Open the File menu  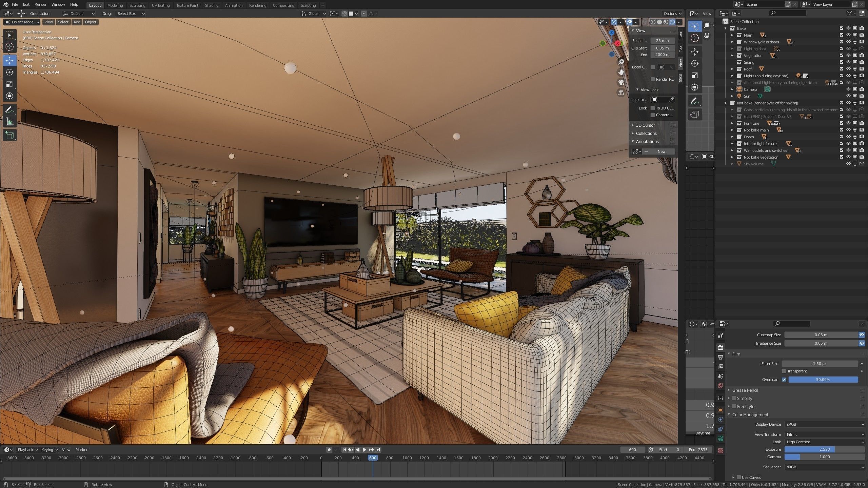[x=15, y=4]
